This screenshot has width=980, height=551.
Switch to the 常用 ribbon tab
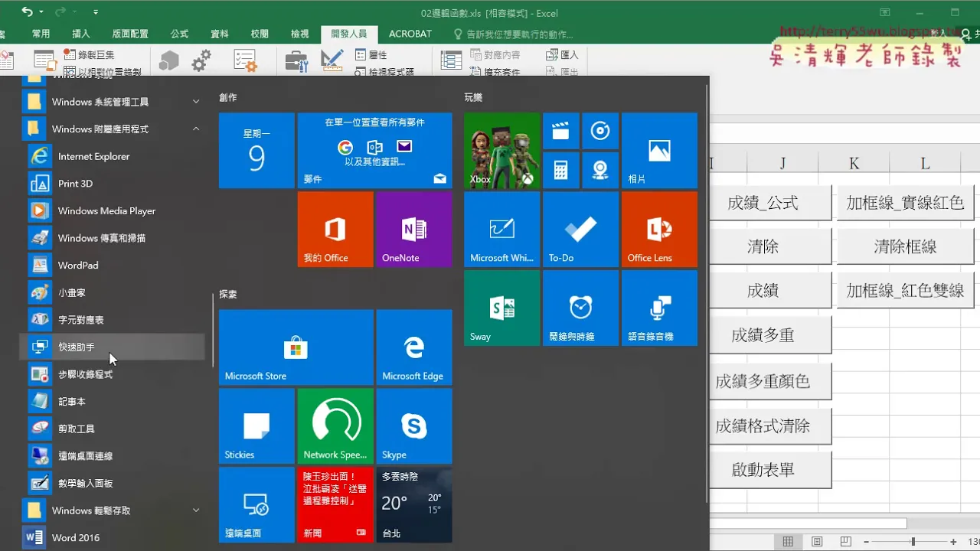tap(41, 34)
